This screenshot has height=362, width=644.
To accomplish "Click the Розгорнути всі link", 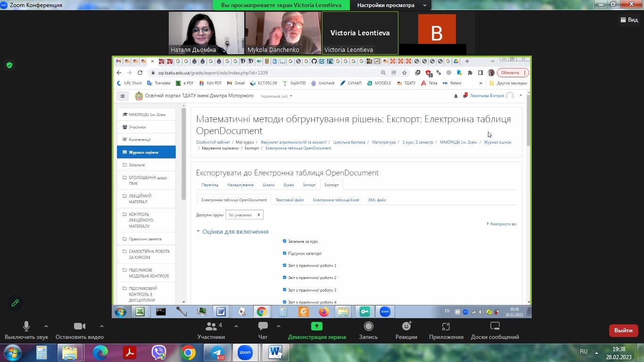I will tap(503, 224).
